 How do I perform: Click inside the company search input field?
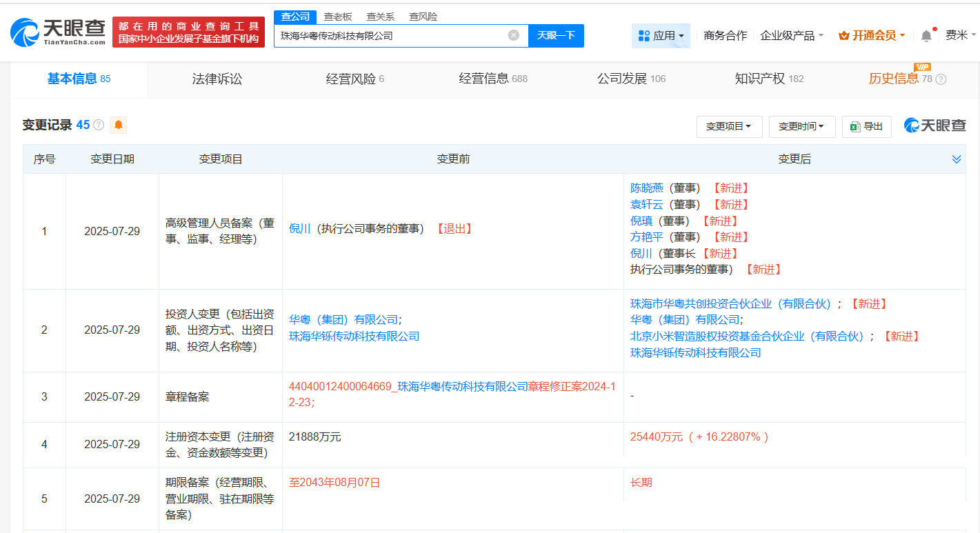pos(386,35)
